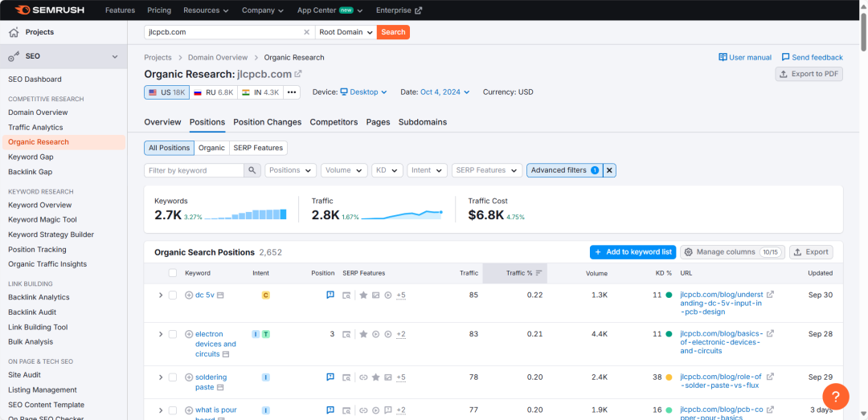
Task: Open the KD filter dropdown
Action: tap(387, 170)
